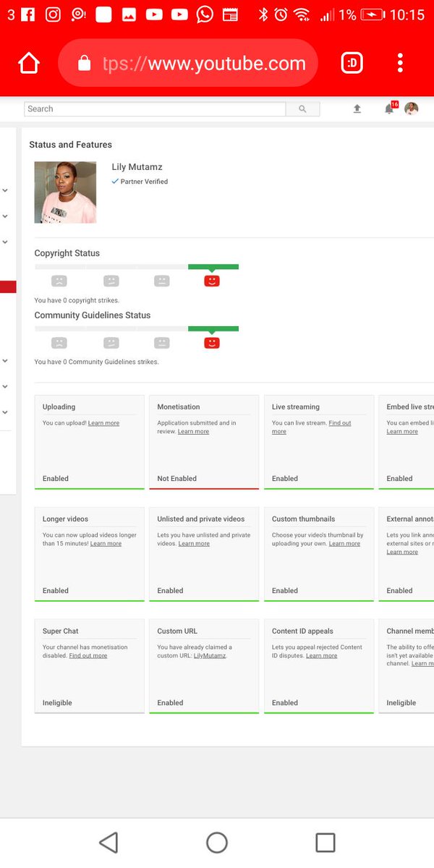Click Learn more in Uploading card
The width and height of the screenshot is (434, 868).
[x=103, y=423]
